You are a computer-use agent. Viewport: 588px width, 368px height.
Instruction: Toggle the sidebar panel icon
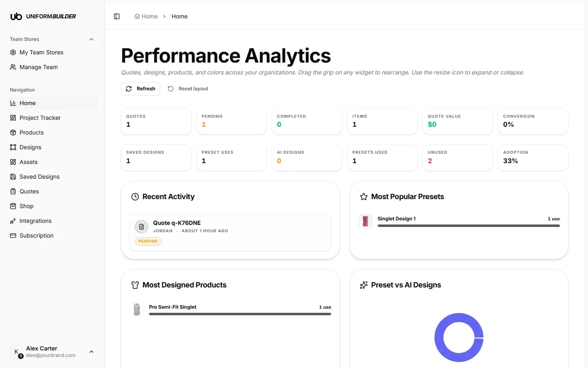[x=117, y=16]
